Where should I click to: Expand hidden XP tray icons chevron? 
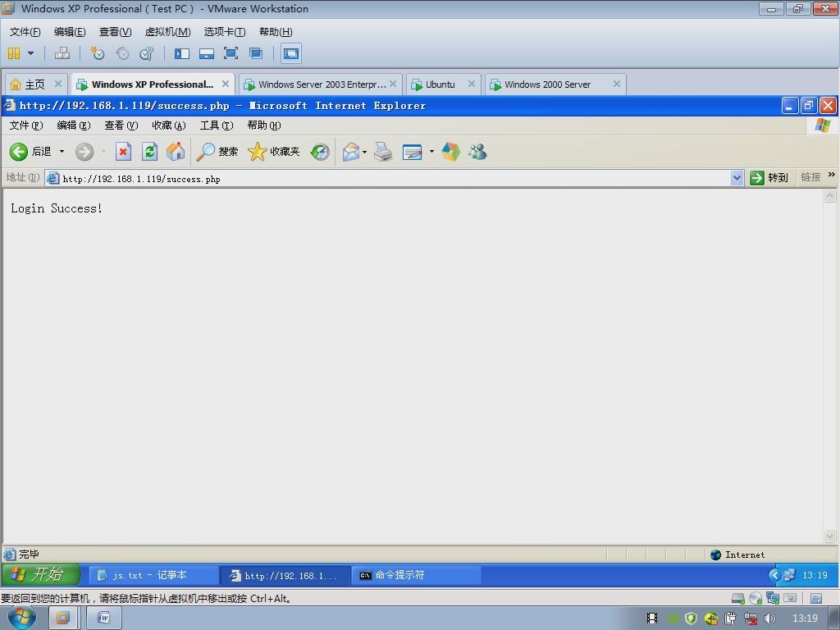(774, 575)
